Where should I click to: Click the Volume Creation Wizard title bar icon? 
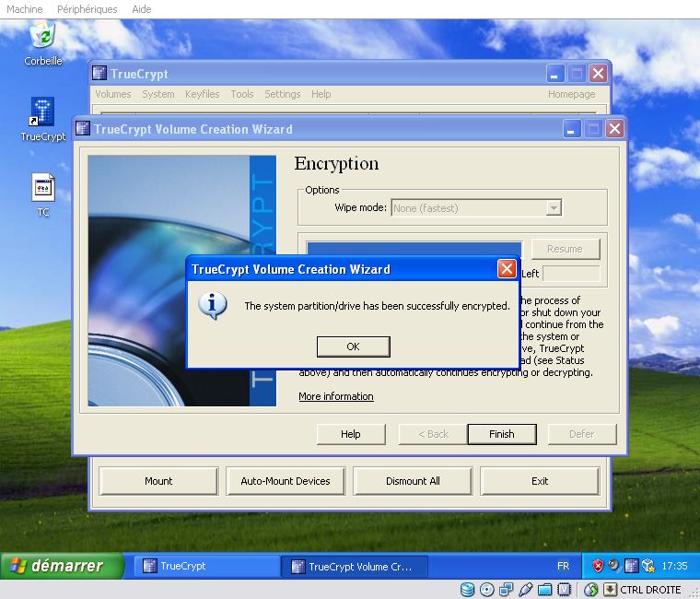pos(83,129)
